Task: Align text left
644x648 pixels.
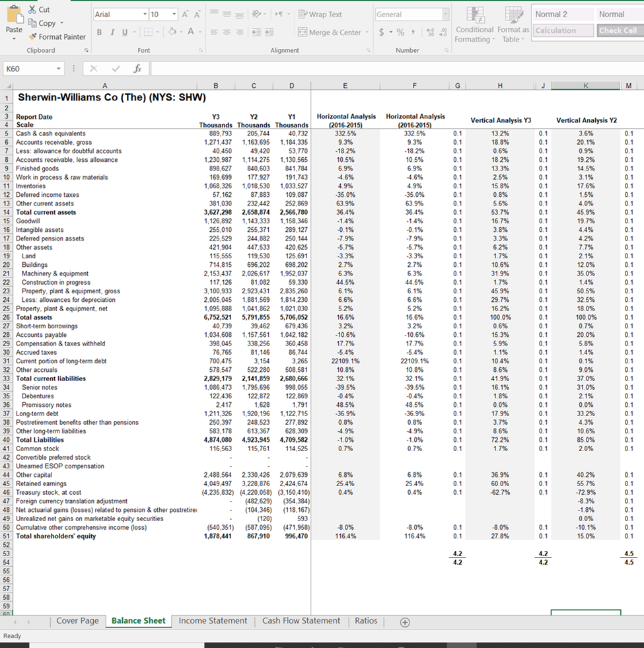Action: [x=214, y=32]
